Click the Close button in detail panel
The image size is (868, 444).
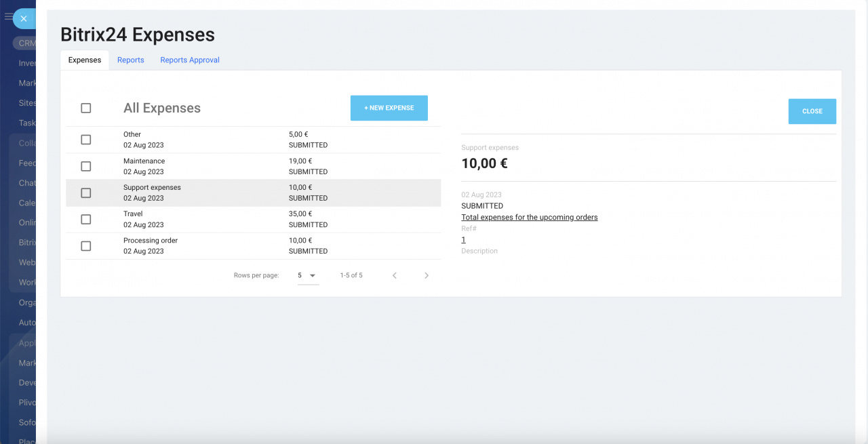click(812, 111)
